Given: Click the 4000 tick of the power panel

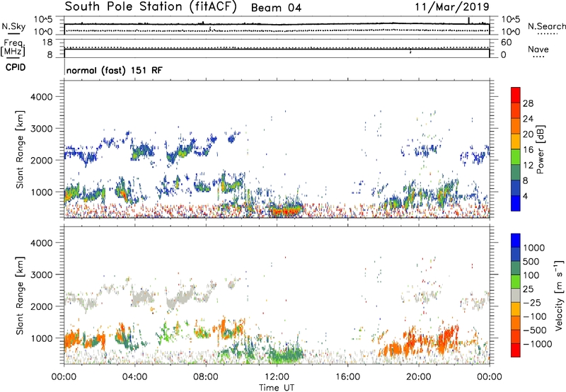Looking at the screenshot, I should 42,97.
